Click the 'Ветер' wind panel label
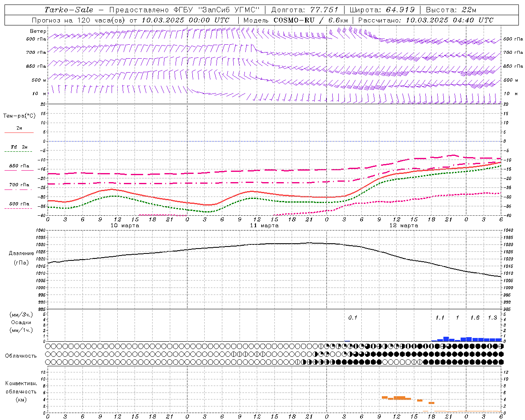The width and height of the screenshot is (525, 420). (38, 31)
